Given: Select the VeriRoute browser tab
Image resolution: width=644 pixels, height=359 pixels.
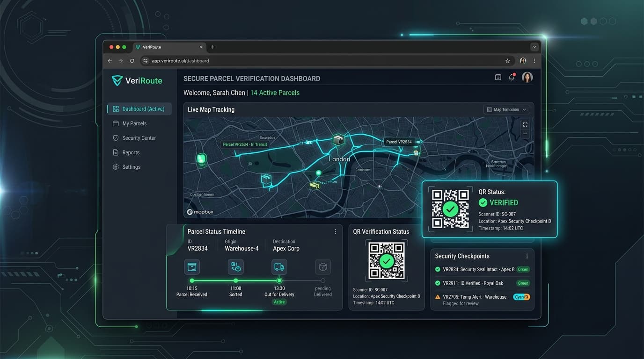Looking at the screenshot, I should [x=169, y=47].
